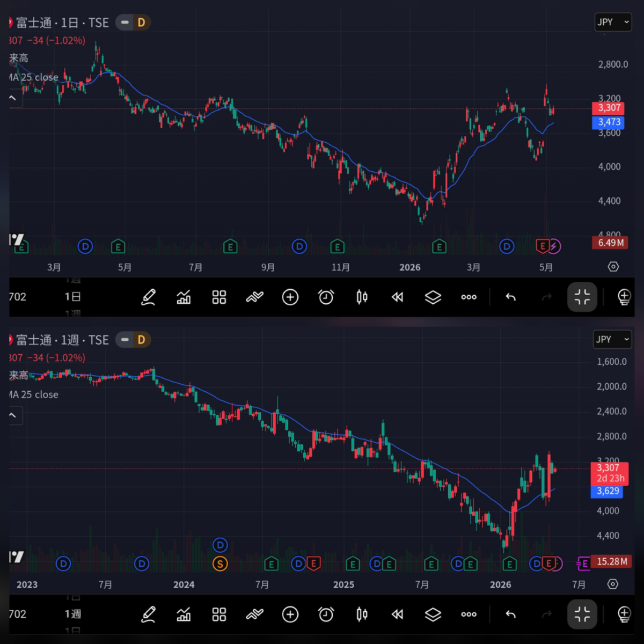Open layout grid icon on daily chart toolbar

tap(219, 297)
